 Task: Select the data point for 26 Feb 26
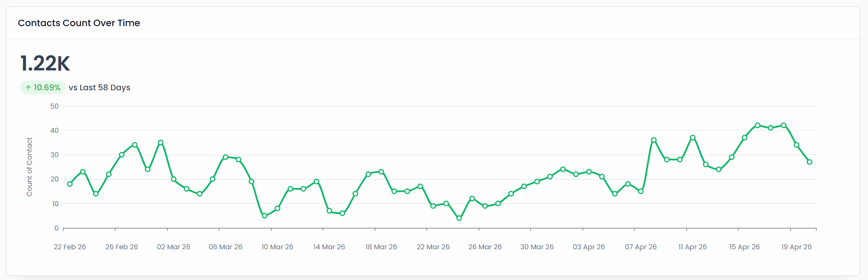pyautogui.click(x=122, y=155)
